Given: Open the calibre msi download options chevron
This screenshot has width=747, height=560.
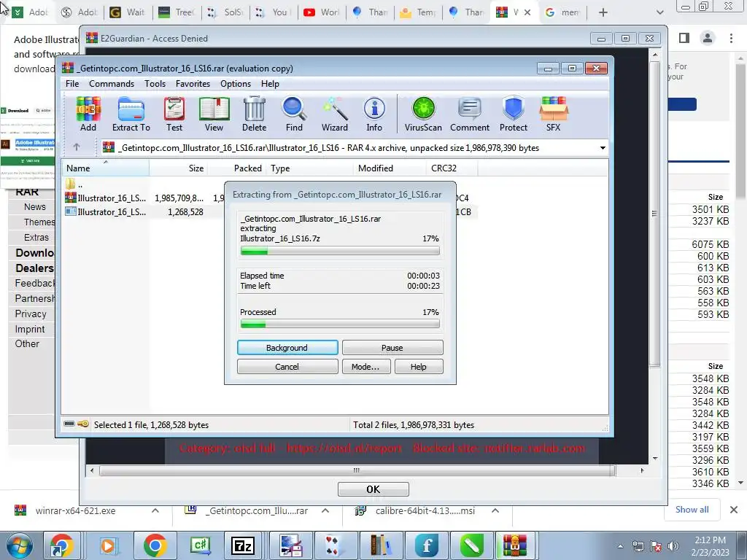Looking at the screenshot, I should tap(495, 510).
